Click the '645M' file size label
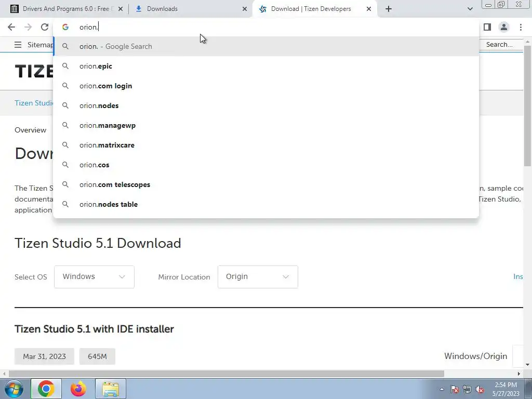Screen dimensions: 532x399 click(x=97, y=356)
